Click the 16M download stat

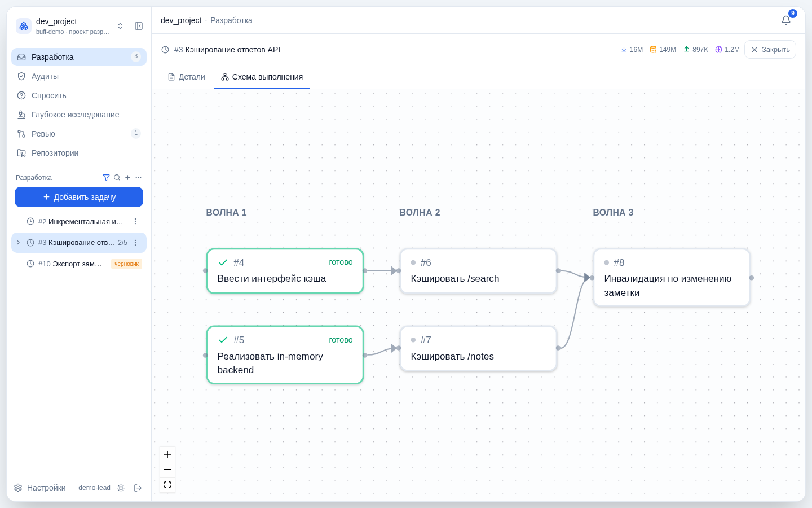632,50
